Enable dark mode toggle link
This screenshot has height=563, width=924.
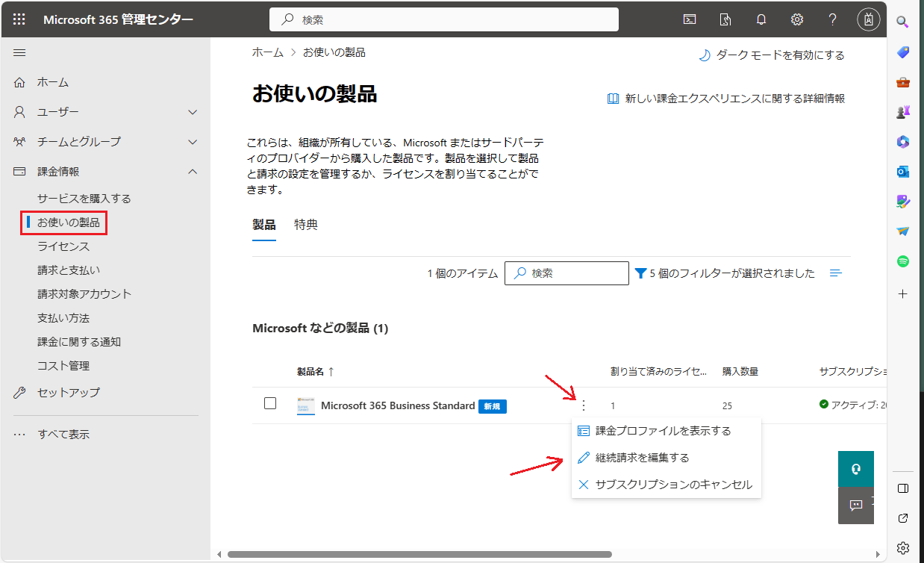click(772, 55)
